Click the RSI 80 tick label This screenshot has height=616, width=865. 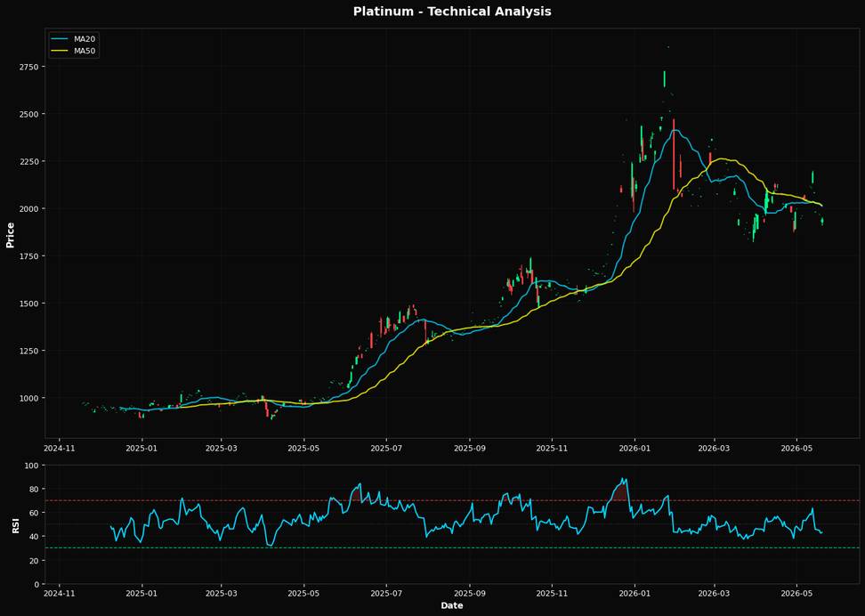click(34, 489)
